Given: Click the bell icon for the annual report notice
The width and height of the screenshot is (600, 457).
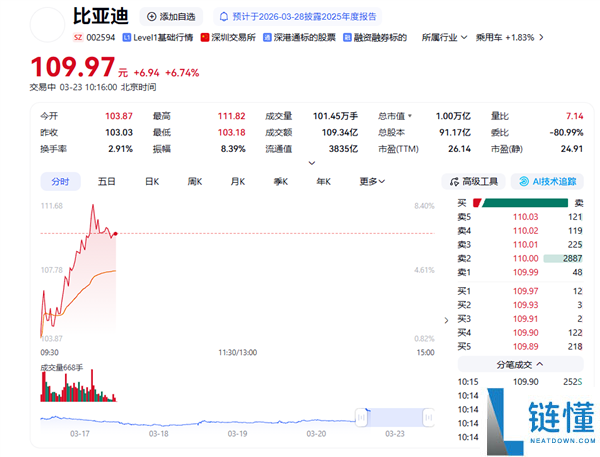Looking at the screenshot, I should 224,17.
